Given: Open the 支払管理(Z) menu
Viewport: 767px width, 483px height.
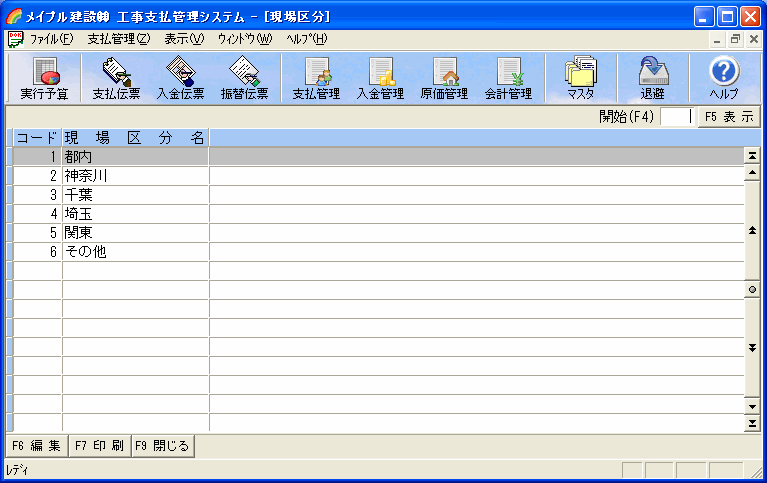Looking at the screenshot, I should pos(118,39).
